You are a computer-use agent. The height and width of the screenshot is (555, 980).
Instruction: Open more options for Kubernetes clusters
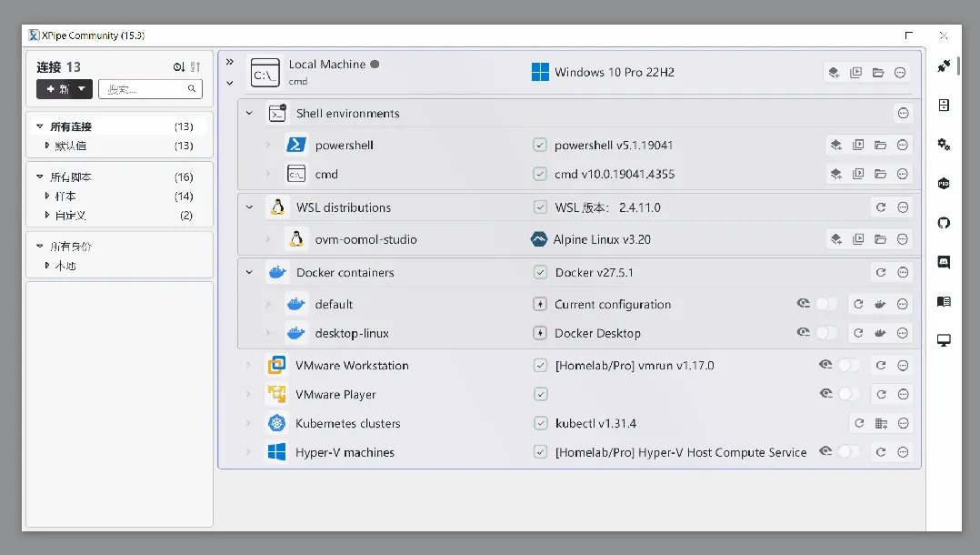[x=903, y=424]
